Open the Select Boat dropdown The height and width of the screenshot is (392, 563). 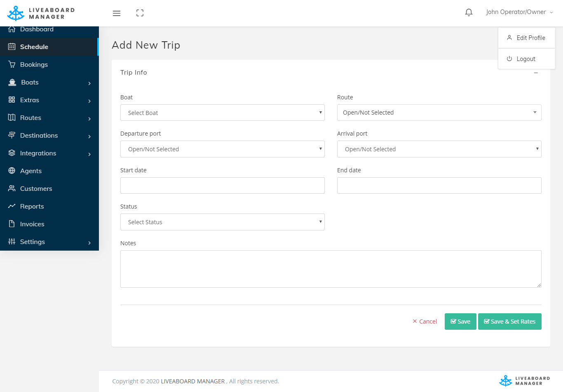222,113
